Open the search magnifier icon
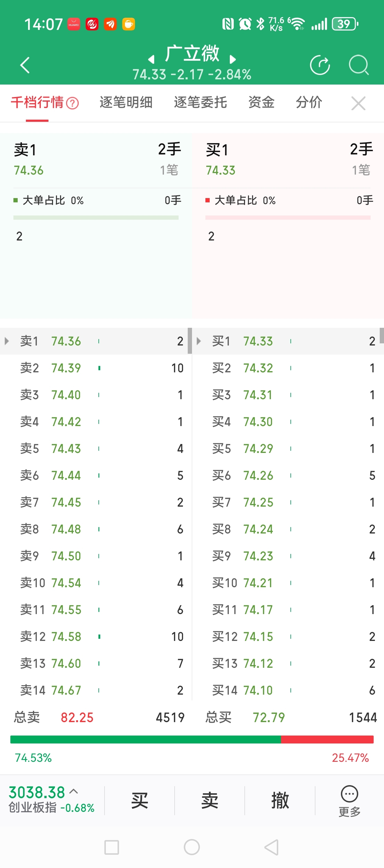 coord(359,65)
